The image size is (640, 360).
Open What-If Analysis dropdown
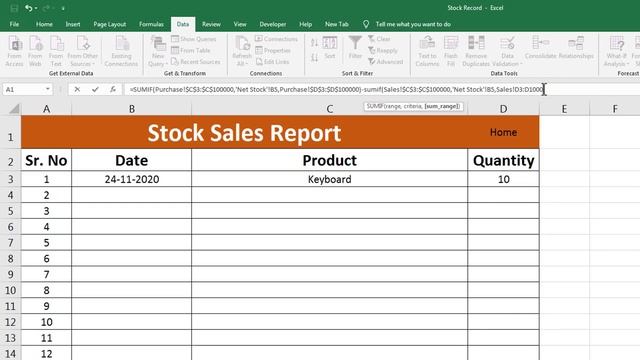(616, 51)
